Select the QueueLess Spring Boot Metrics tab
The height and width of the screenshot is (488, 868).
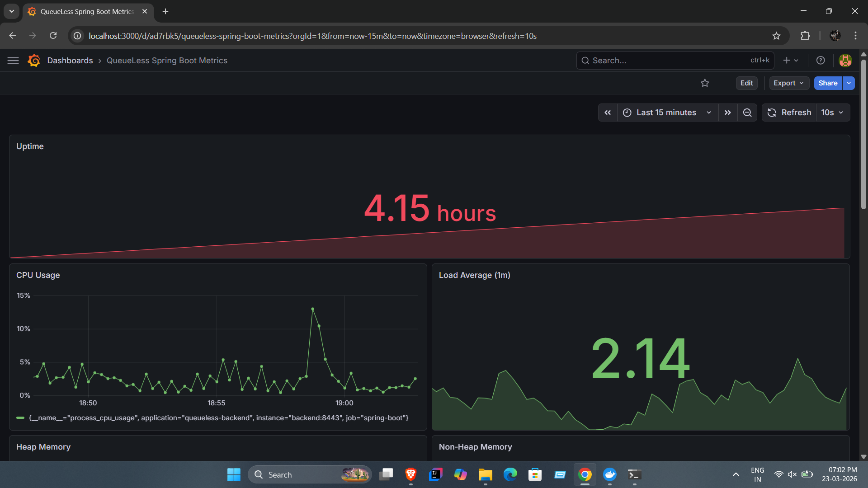coord(88,12)
